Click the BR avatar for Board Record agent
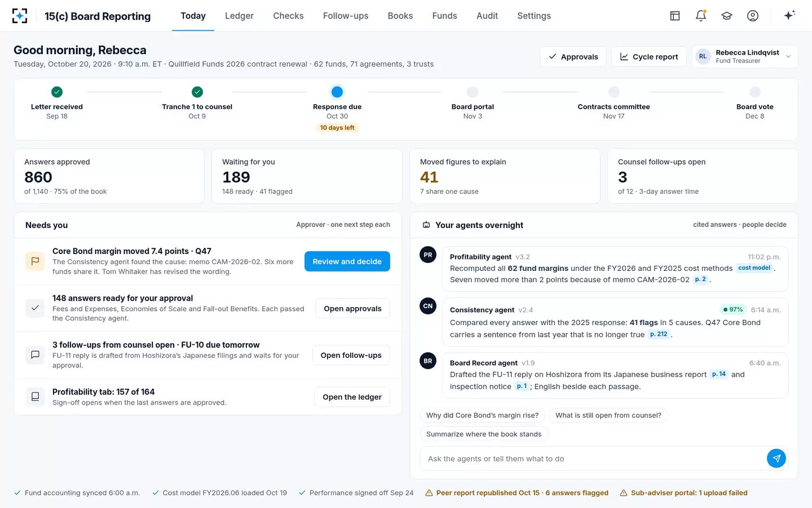 tap(428, 361)
